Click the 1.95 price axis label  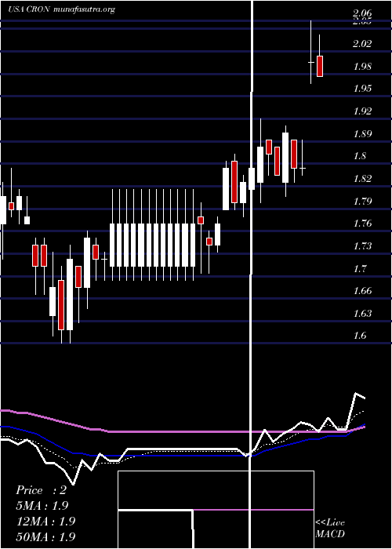click(x=362, y=89)
